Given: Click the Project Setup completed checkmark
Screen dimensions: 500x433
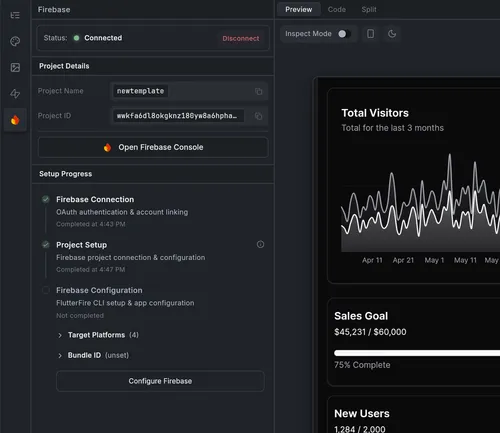Looking at the screenshot, I should 46,245.
